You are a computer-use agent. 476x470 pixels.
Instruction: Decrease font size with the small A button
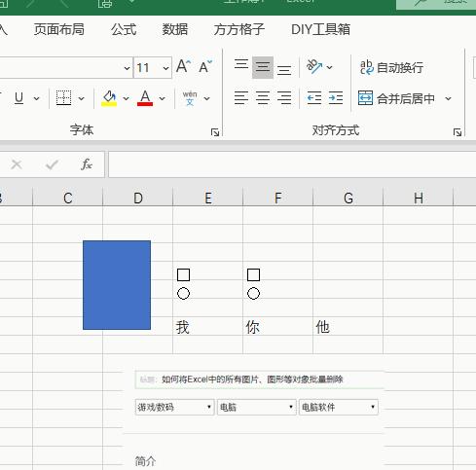[x=205, y=66]
